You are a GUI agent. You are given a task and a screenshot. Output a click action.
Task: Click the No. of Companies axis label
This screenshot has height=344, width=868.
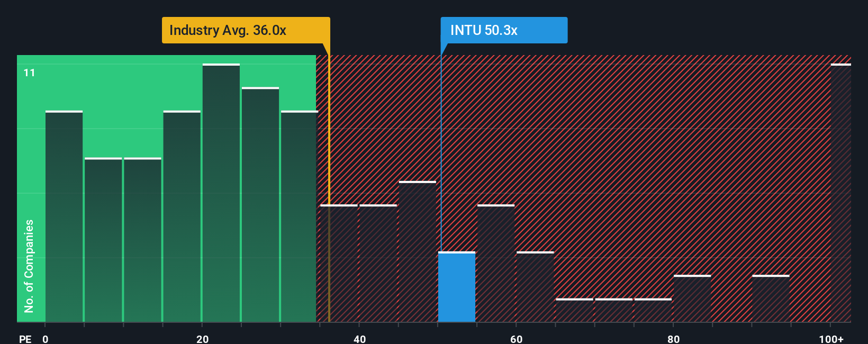pyautogui.click(x=29, y=266)
